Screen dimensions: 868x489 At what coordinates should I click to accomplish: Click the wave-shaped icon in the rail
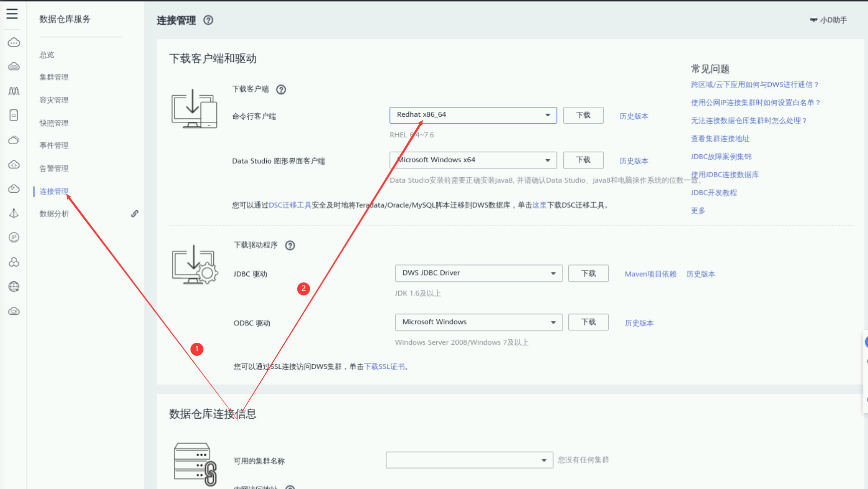[14, 91]
